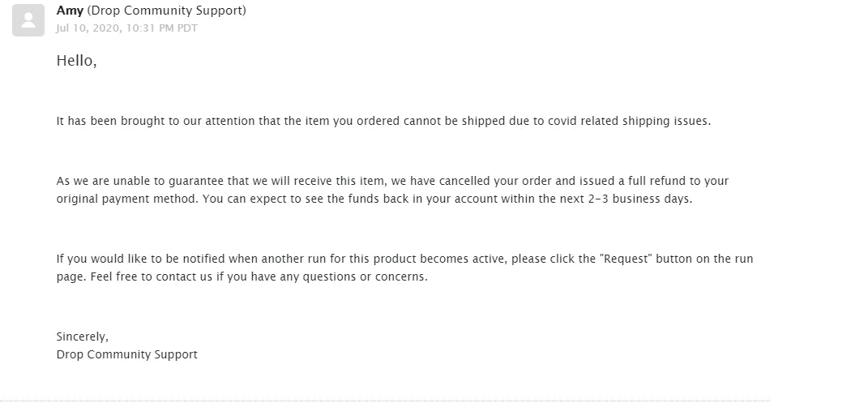Click the "Hello," greeting line
Viewport: 868px width, 403px height.
76,61
